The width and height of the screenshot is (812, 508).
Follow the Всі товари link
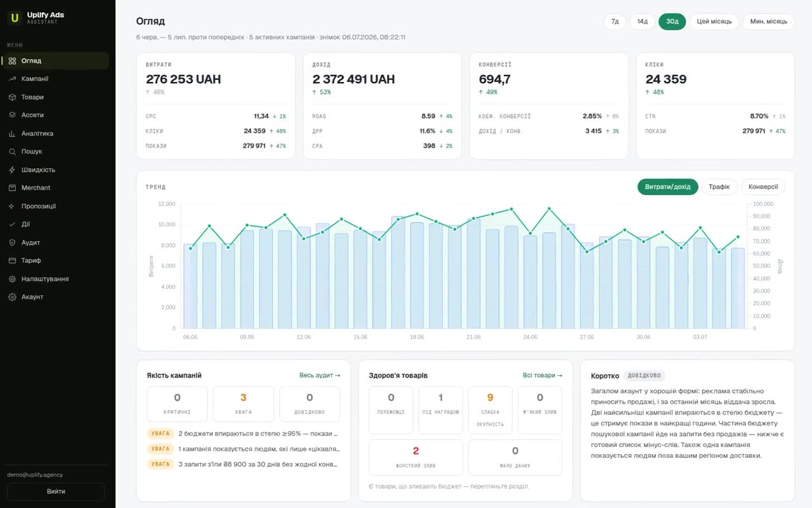542,375
